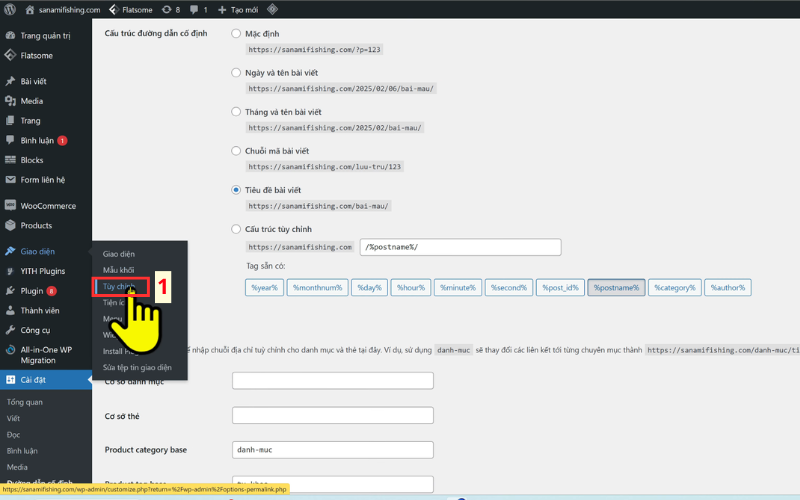Viewport: 800px width, 500px height.
Task: Open Sửa tệp tin giao diện item
Action: [x=137, y=367]
